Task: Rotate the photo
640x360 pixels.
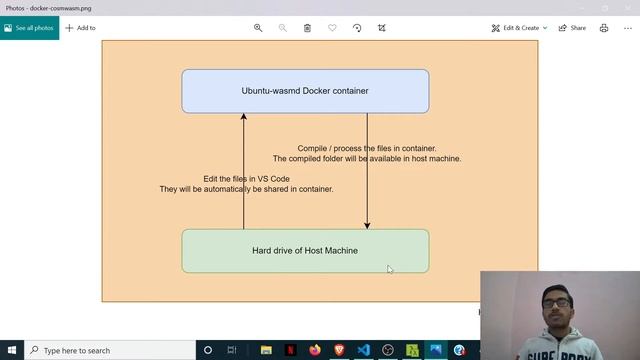Action: (357, 28)
